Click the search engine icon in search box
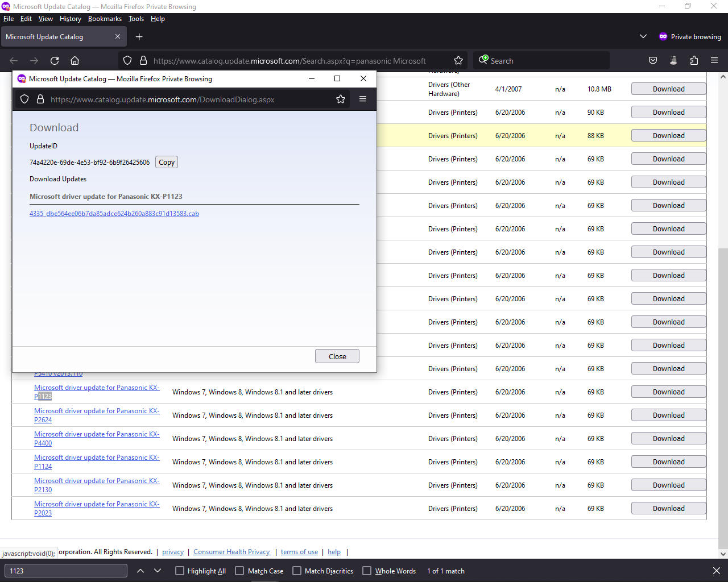Image resolution: width=728 pixels, height=582 pixels. pyautogui.click(x=483, y=60)
